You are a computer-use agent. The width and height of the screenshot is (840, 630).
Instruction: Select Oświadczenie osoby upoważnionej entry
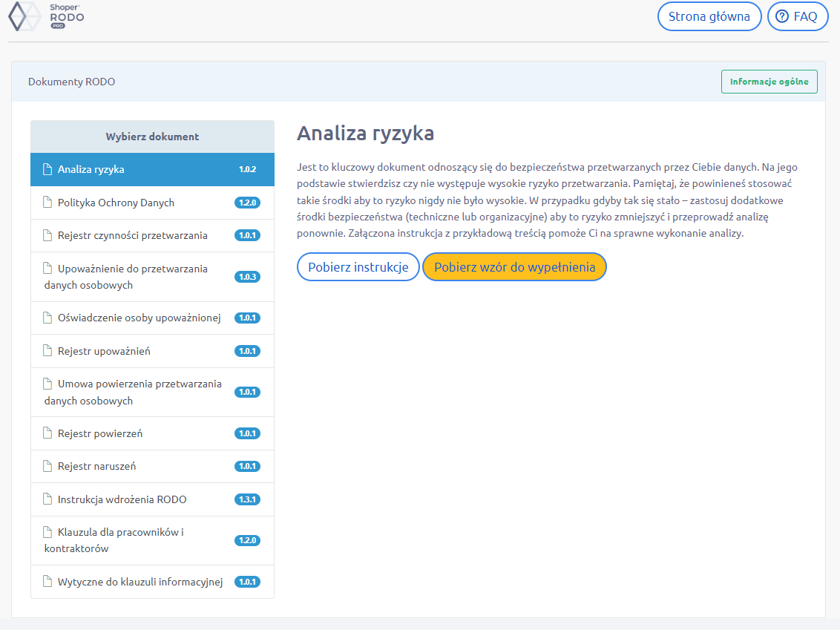point(140,318)
